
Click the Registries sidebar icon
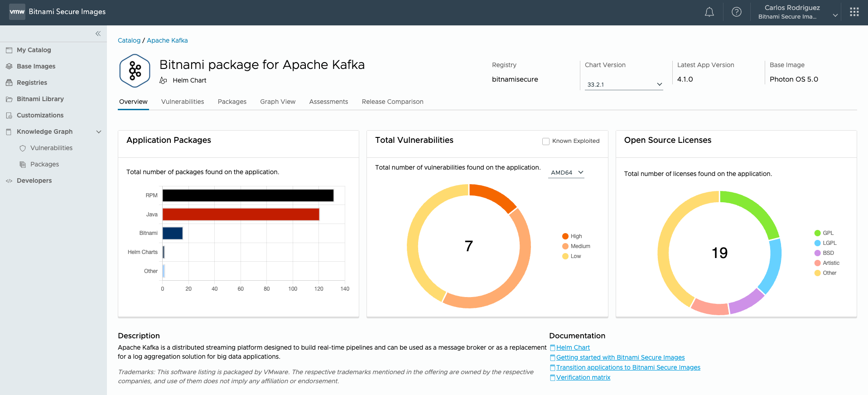click(x=9, y=83)
